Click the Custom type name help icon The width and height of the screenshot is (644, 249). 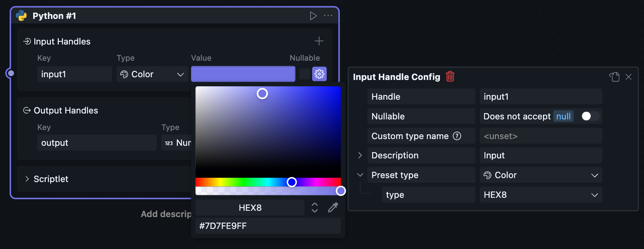tap(457, 136)
